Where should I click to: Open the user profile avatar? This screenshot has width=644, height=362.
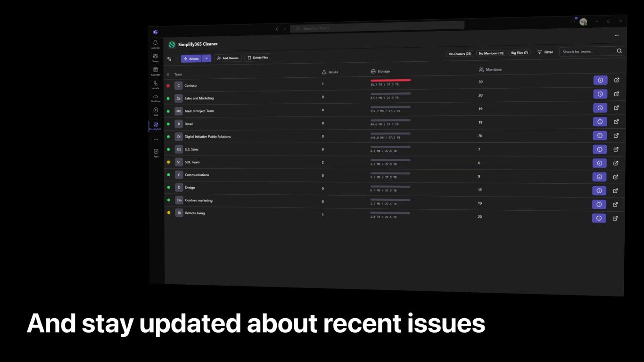click(x=583, y=22)
